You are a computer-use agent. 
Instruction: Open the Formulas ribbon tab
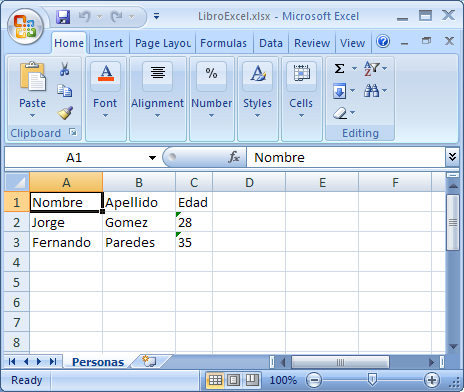coord(223,43)
